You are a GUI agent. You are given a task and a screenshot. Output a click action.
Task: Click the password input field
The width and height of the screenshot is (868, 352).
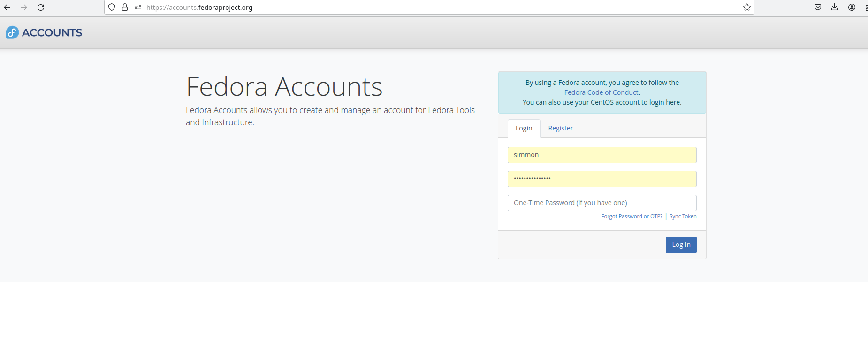[x=602, y=179]
